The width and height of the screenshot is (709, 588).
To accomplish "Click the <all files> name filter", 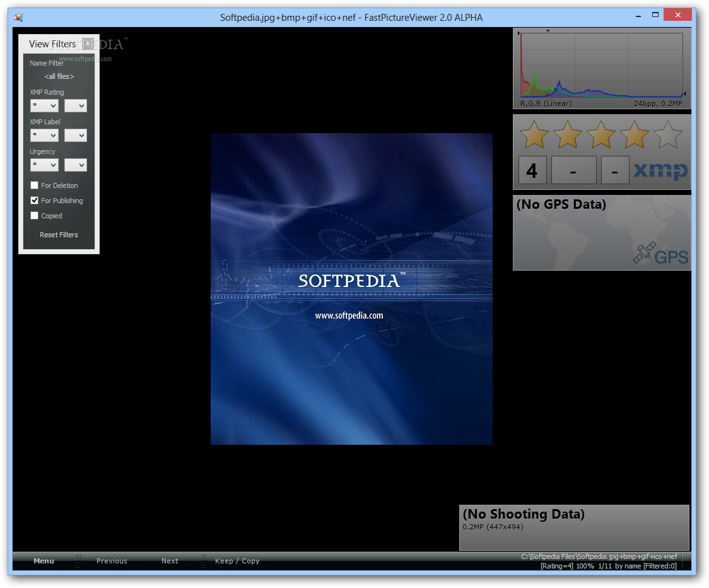I will [59, 76].
